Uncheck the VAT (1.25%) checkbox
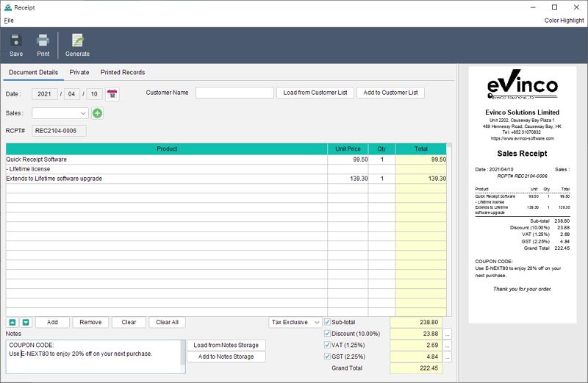The image size is (588, 383). (328, 345)
